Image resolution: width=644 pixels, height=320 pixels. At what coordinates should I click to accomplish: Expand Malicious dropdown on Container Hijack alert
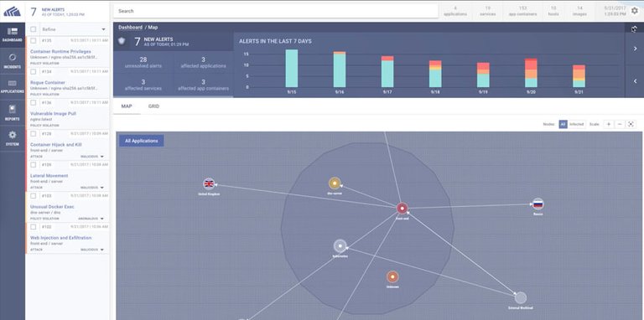[x=91, y=157]
